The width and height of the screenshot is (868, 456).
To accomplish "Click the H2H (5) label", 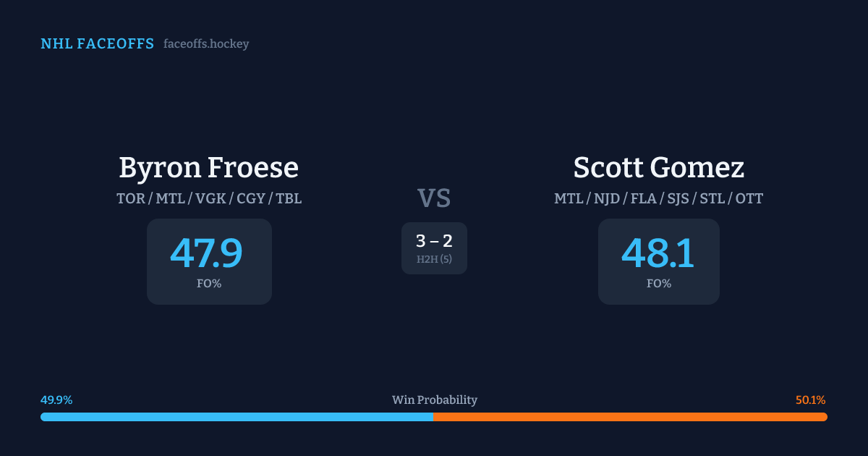I will pyautogui.click(x=434, y=259).
